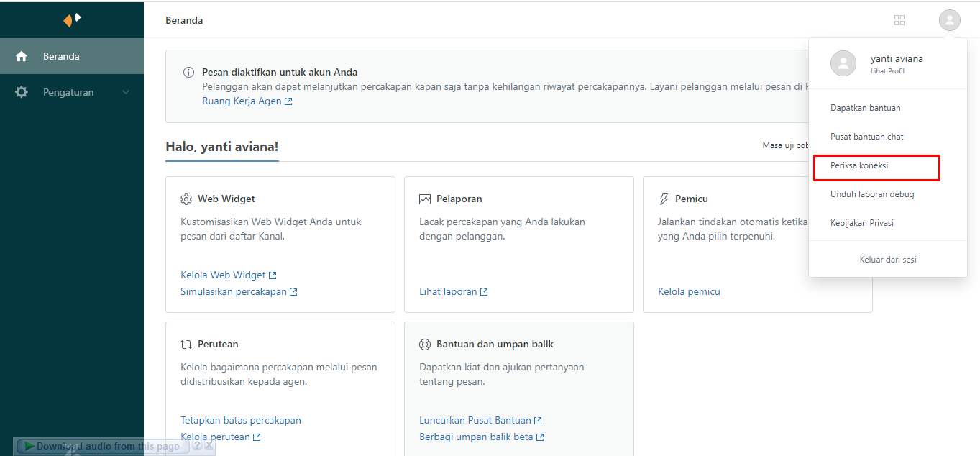Click the Pelaporan chart icon
This screenshot has height=456, width=980.
(x=425, y=199)
